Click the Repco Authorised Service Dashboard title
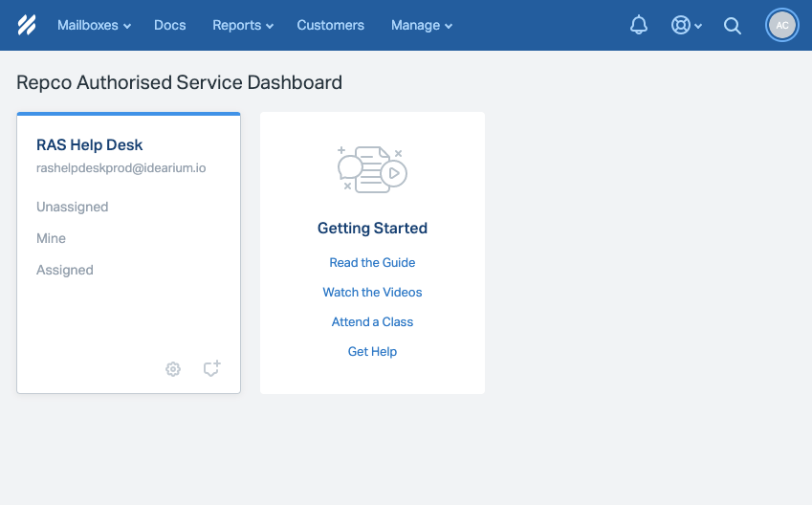 (179, 82)
